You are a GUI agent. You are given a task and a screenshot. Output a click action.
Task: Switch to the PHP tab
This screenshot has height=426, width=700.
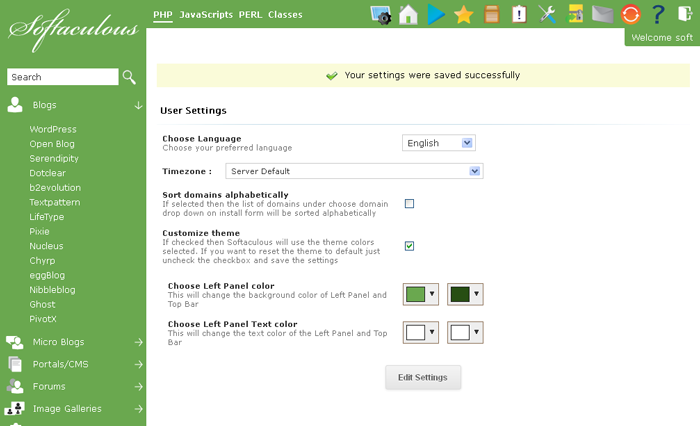click(x=162, y=15)
